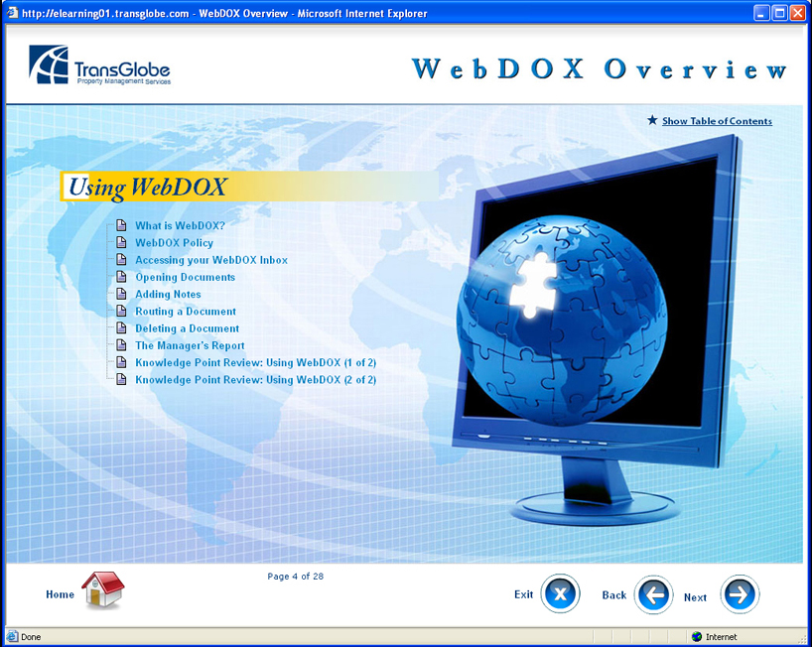Screen dimensions: 812x647
Task: Click the page icon for Knowledge Point Review (2 of 2)
Action: coord(121,379)
